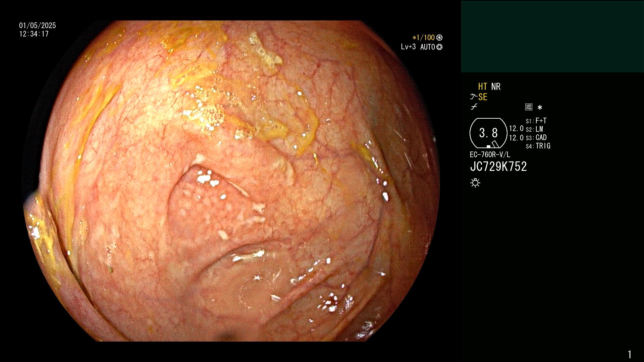Click the endoscopic live image view
The height and width of the screenshot is (362, 644).
(x=231, y=181)
